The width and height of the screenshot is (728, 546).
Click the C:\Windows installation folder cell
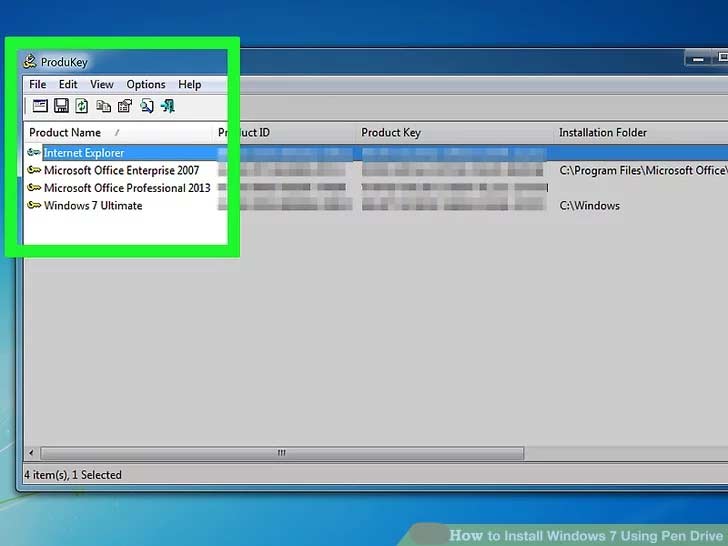click(x=590, y=206)
